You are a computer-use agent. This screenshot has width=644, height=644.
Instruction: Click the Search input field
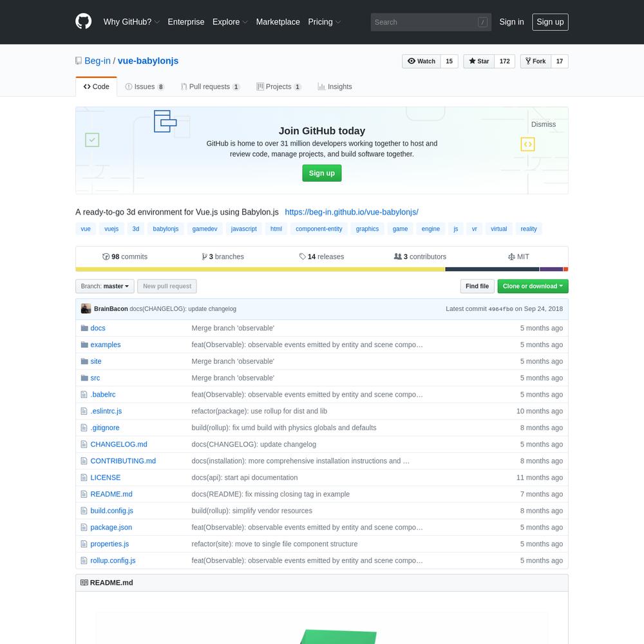point(431,22)
